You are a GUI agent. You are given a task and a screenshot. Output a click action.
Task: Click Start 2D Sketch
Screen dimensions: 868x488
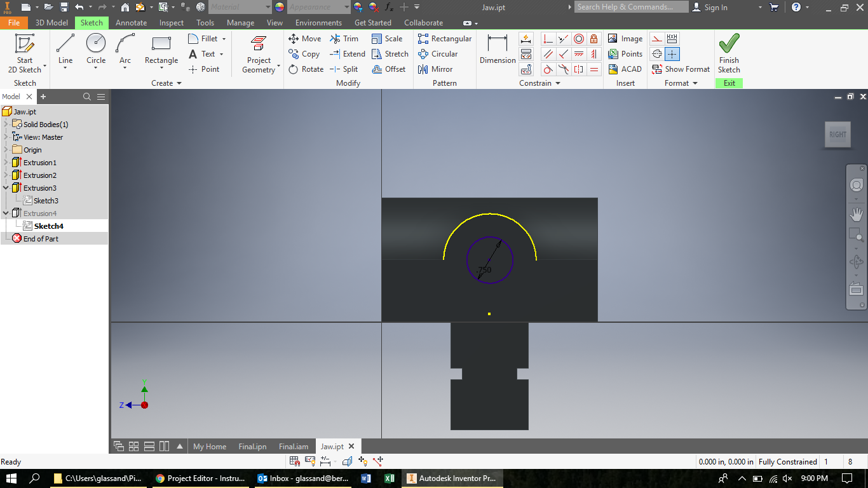pyautogui.click(x=25, y=53)
